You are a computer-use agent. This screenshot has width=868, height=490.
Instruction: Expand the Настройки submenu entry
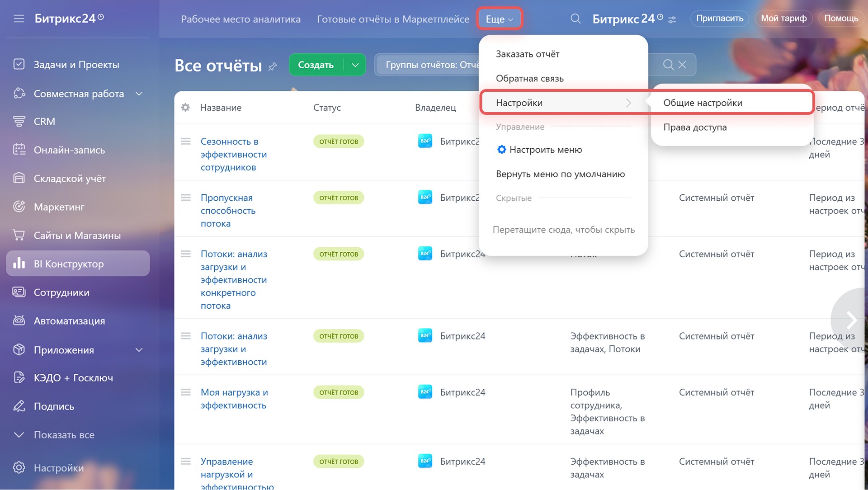click(563, 103)
